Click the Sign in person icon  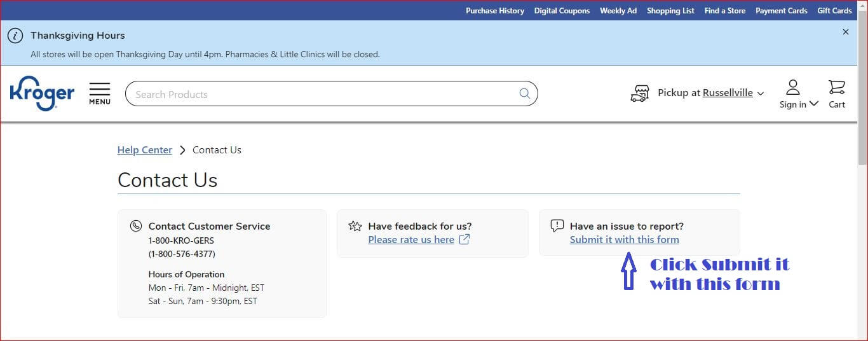coord(793,87)
